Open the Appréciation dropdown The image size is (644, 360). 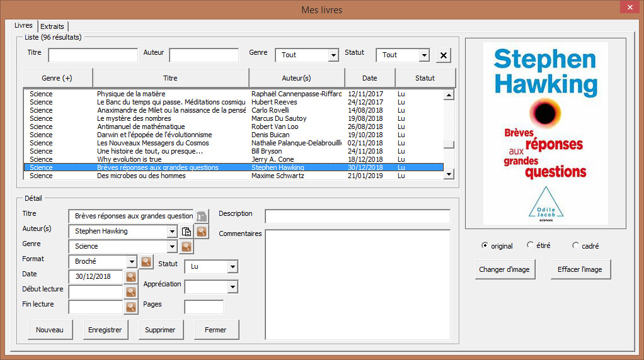[233, 286]
